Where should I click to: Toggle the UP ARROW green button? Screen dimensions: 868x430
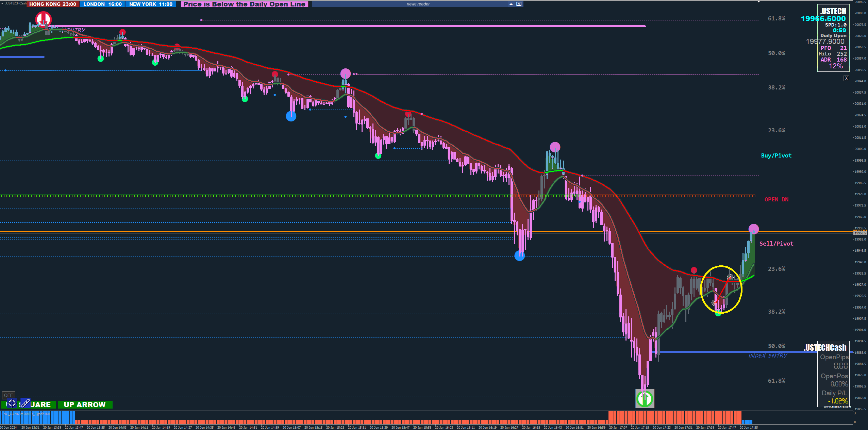click(x=85, y=405)
